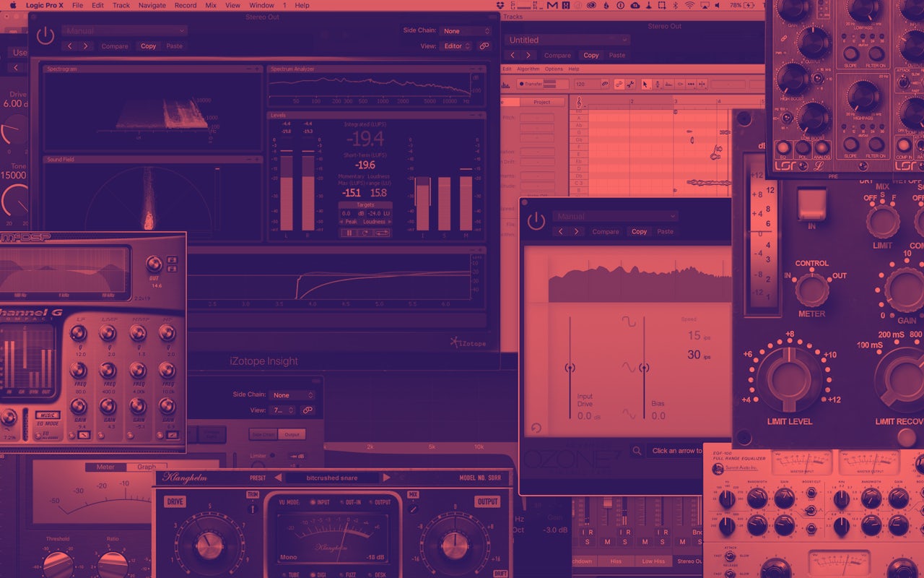
Task: Open the Untitled preset dropdown
Action: [x=567, y=40]
